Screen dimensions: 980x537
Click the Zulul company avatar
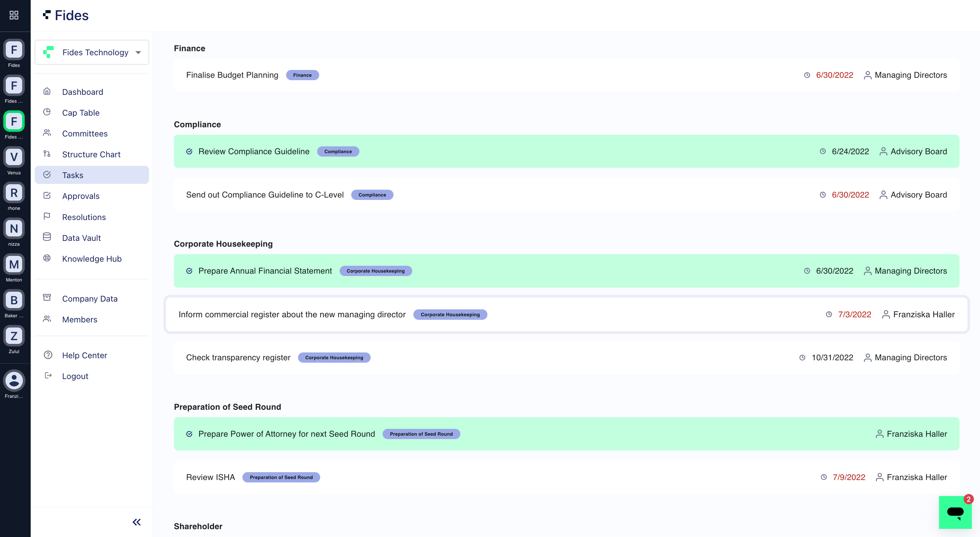coord(14,336)
